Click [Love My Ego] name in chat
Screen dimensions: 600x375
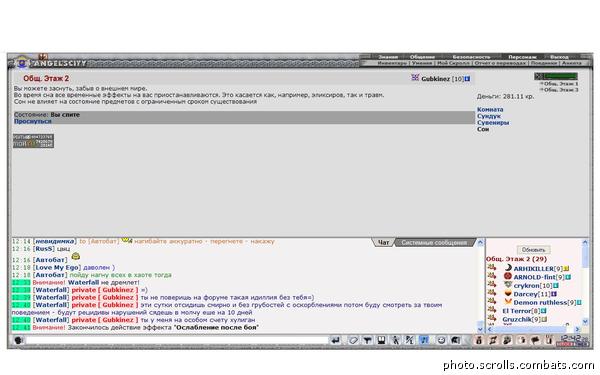click(x=57, y=267)
